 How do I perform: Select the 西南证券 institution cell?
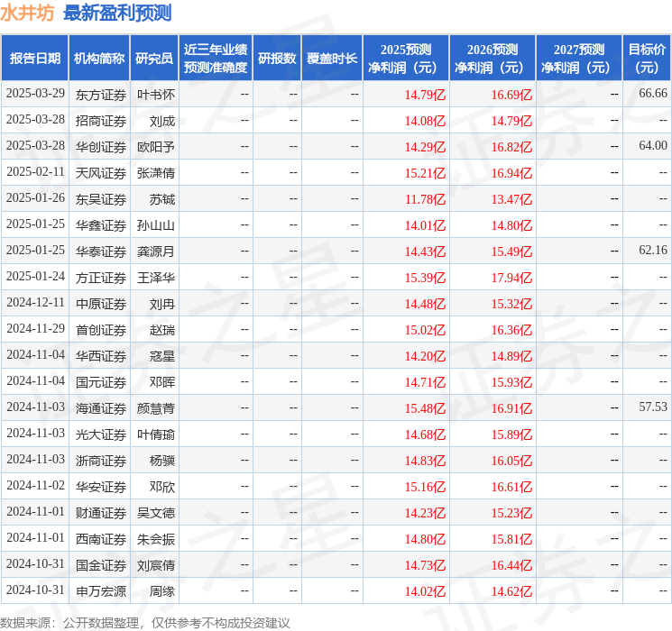(101, 539)
